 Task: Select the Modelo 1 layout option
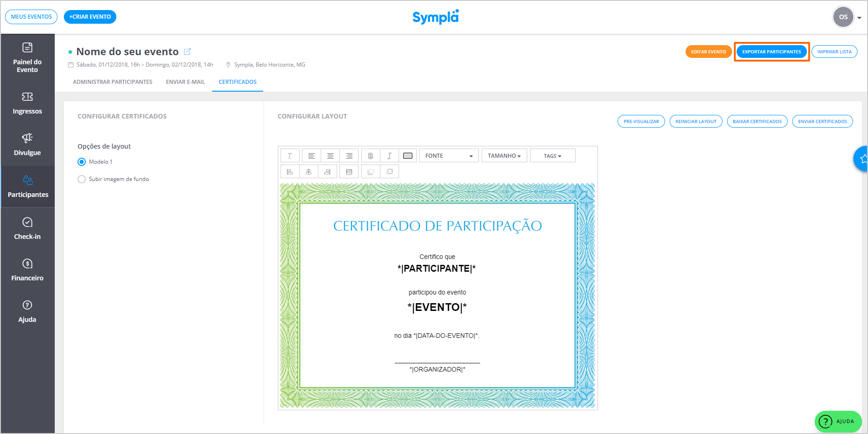point(82,162)
